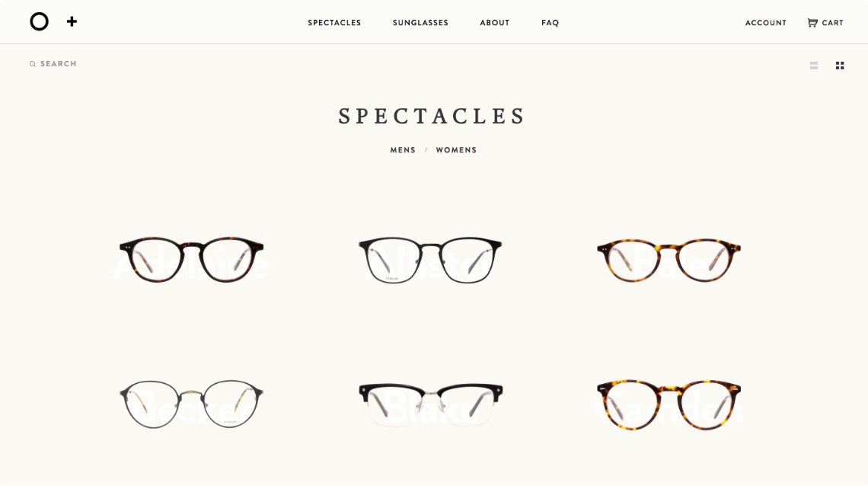
Task: Go to the About page
Action: click(495, 23)
